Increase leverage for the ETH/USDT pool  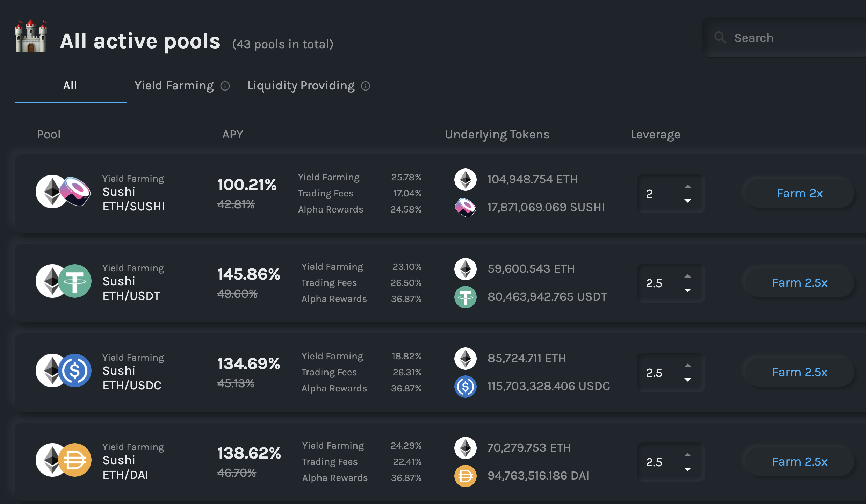pyautogui.click(x=688, y=276)
